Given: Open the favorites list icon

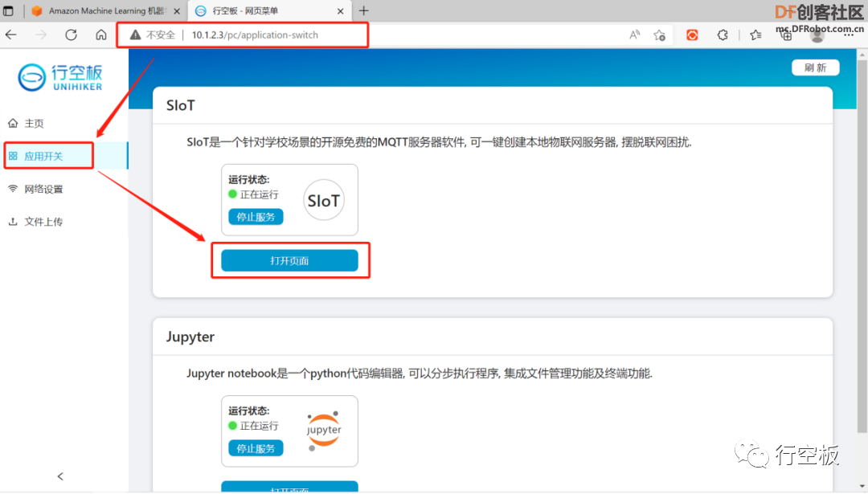Looking at the screenshot, I should point(755,35).
